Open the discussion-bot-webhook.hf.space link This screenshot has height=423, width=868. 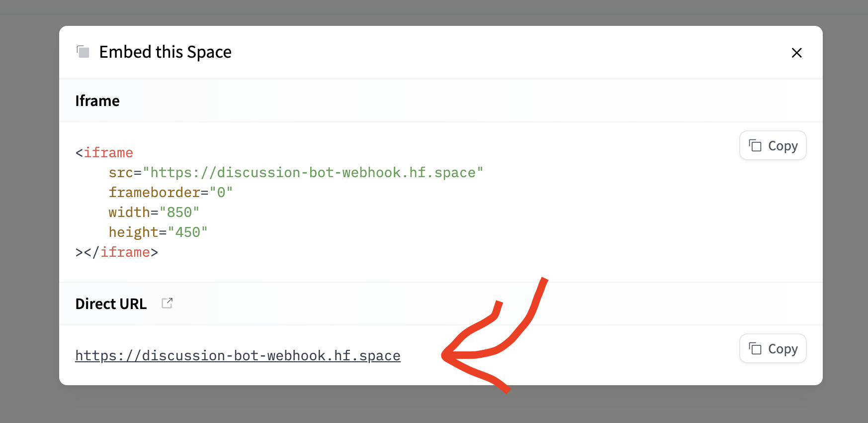pyautogui.click(x=238, y=356)
